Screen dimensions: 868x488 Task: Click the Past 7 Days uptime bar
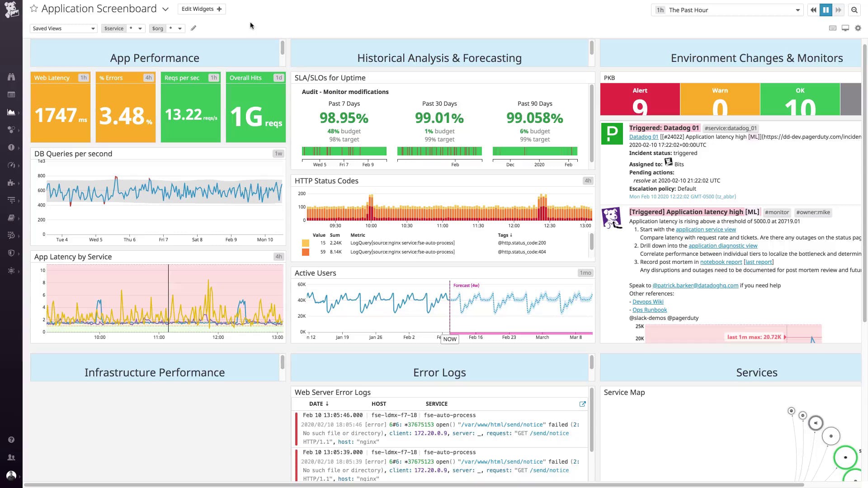pyautogui.click(x=344, y=151)
